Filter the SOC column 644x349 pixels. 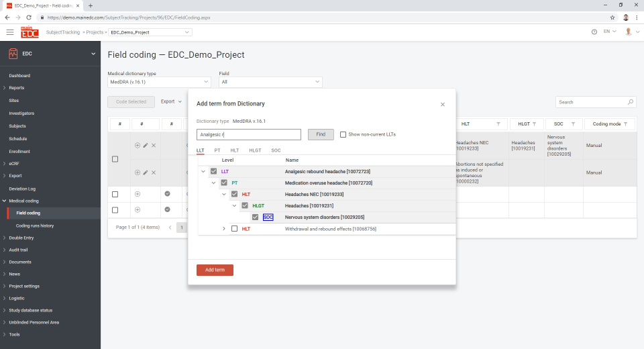coord(573,123)
